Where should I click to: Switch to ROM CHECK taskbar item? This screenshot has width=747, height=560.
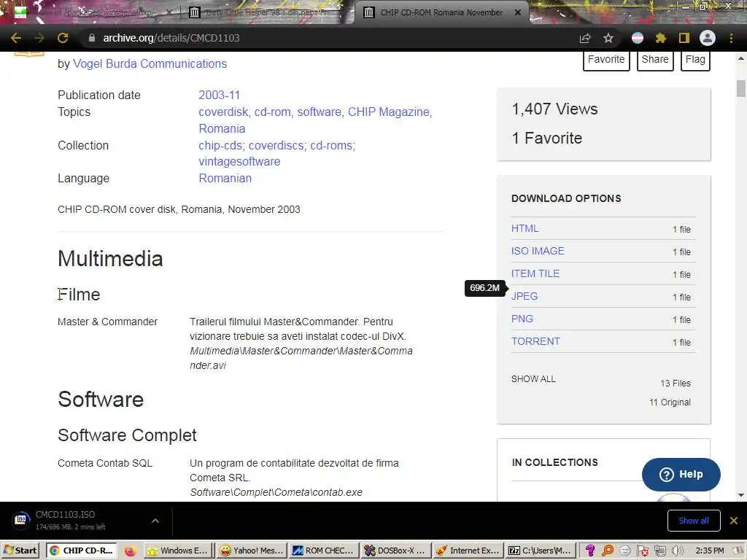click(x=324, y=551)
